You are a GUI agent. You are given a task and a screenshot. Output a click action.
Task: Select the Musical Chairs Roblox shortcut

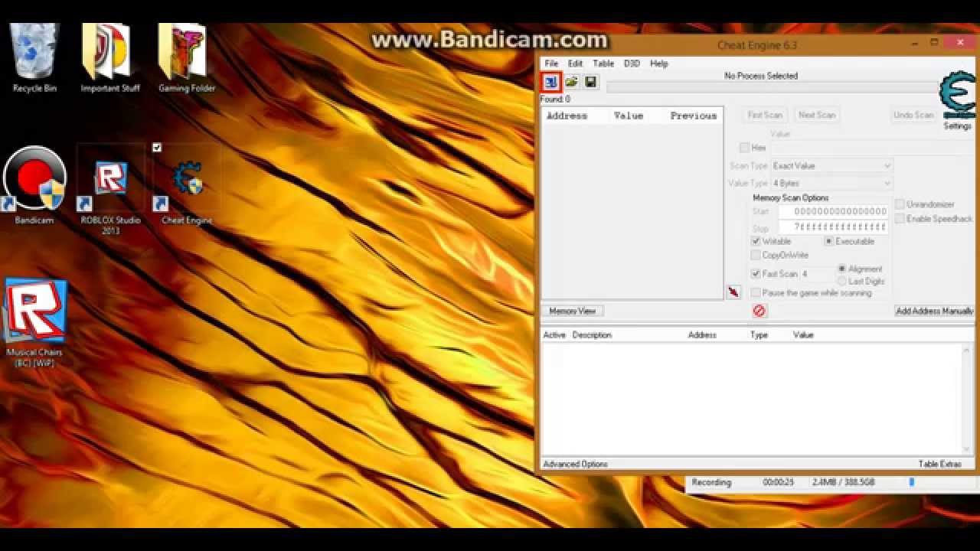tap(34, 322)
